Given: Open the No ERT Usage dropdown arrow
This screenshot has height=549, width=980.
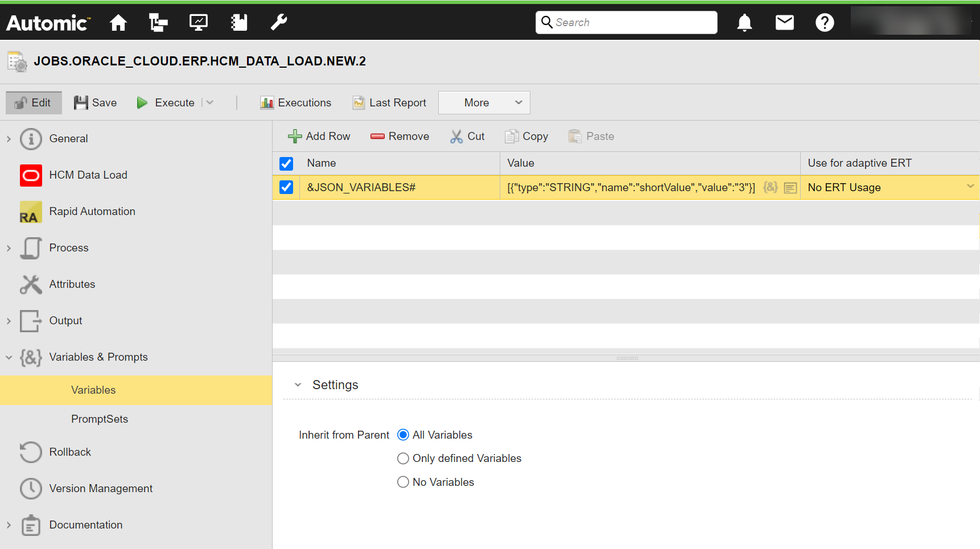Looking at the screenshot, I should pyautogui.click(x=970, y=187).
